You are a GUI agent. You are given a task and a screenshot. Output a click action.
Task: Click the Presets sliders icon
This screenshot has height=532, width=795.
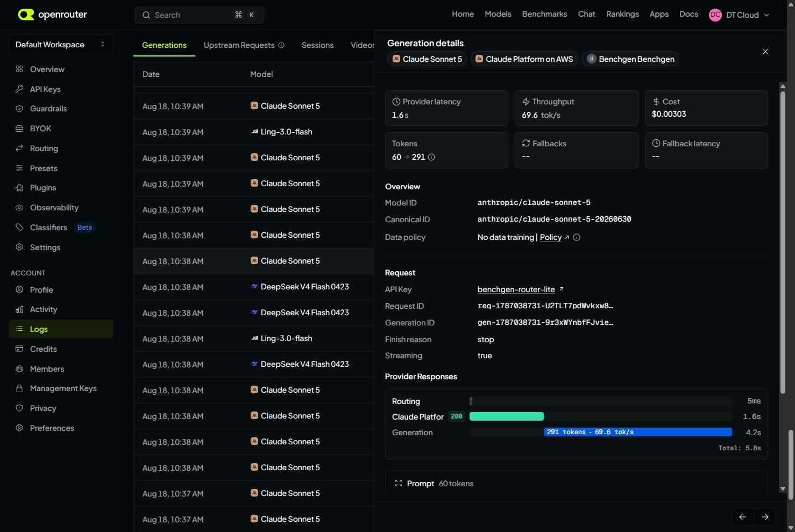coord(19,168)
